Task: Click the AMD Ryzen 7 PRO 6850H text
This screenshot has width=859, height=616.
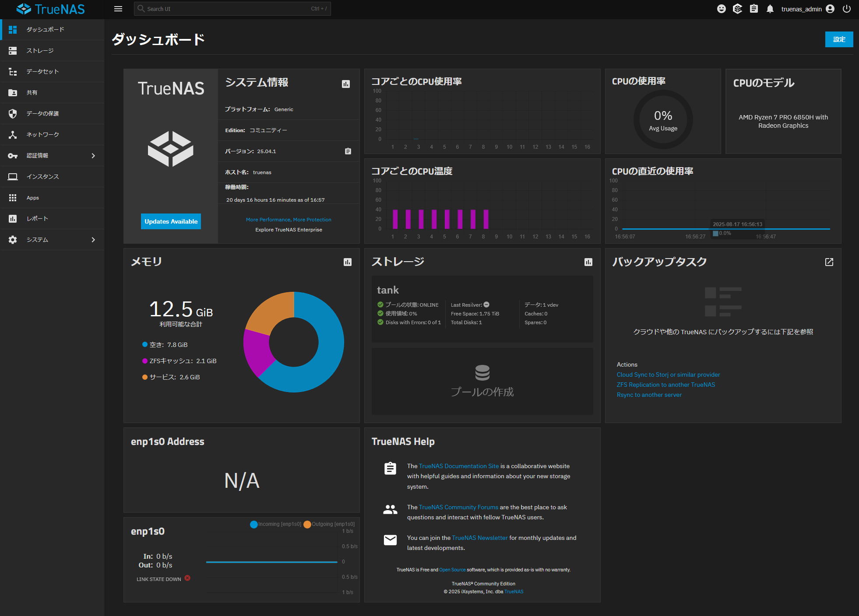Action: click(783, 122)
